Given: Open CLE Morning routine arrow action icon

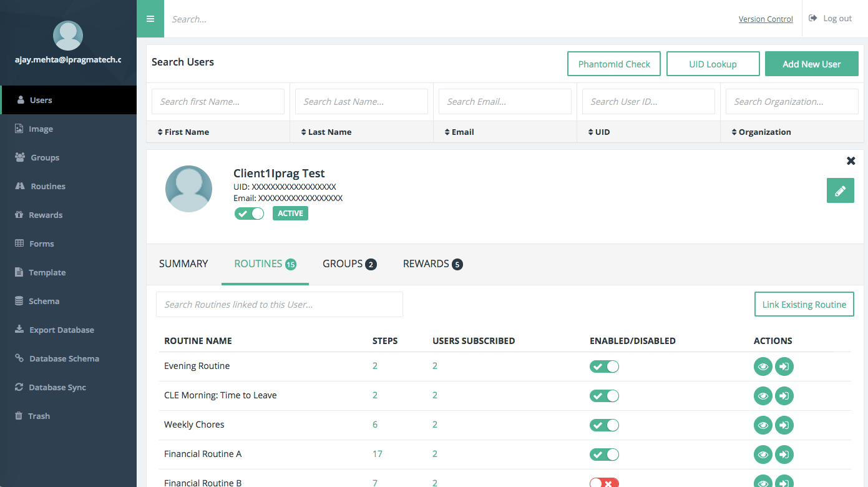Looking at the screenshot, I should click(784, 396).
